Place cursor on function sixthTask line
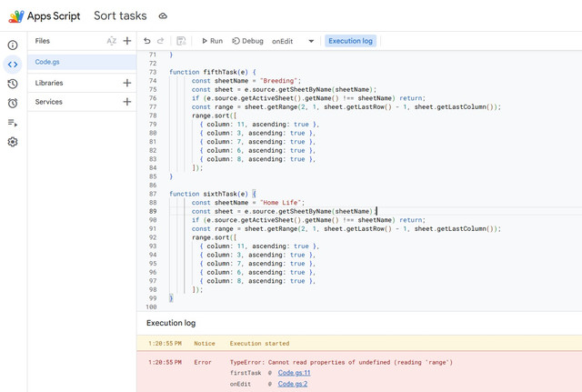This screenshot has width=582, height=392. tap(213, 194)
